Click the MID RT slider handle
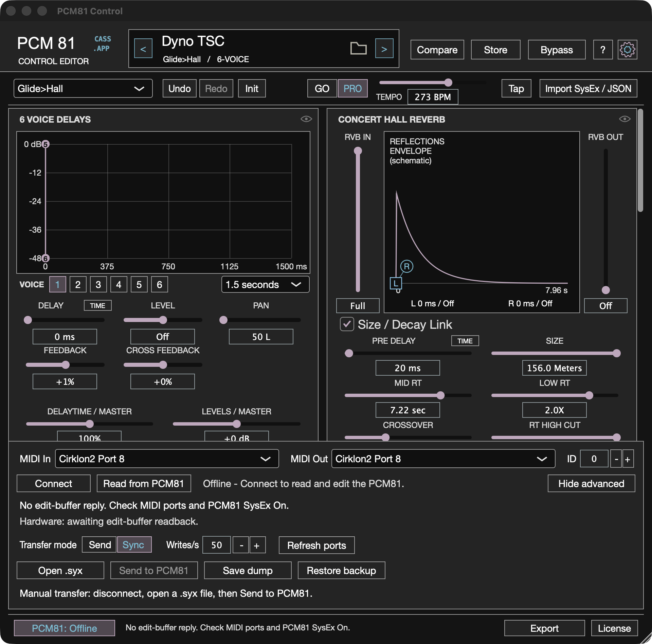This screenshot has height=644, width=652. (x=440, y=395)
